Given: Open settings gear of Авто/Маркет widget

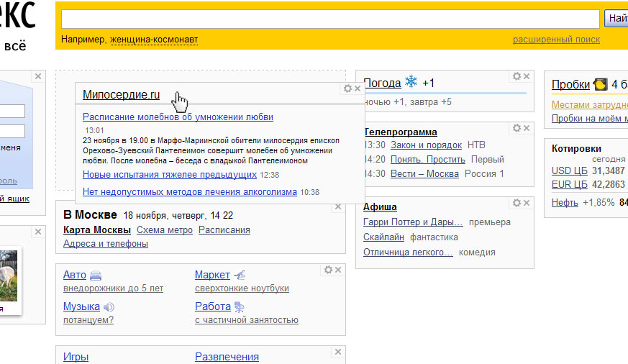Looking at the screenshot, I should (328, 270).
